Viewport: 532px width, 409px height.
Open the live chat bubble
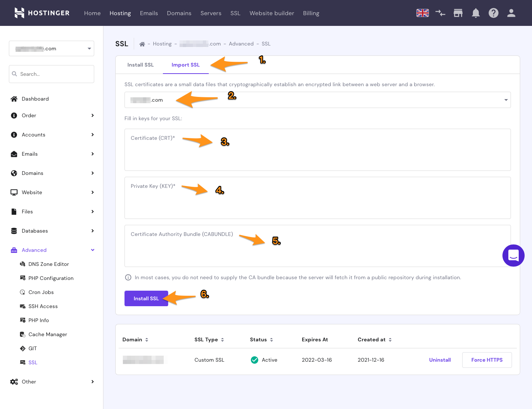click(513, 256)
